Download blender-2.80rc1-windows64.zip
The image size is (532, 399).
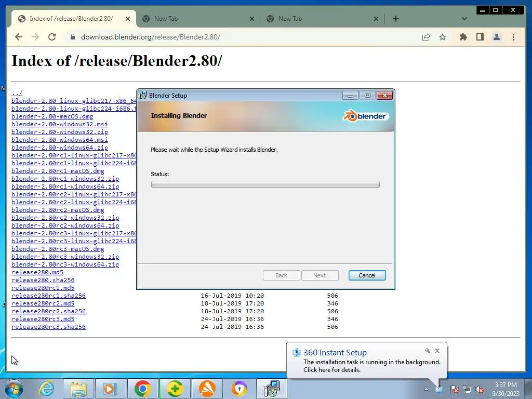pos(65,187)
